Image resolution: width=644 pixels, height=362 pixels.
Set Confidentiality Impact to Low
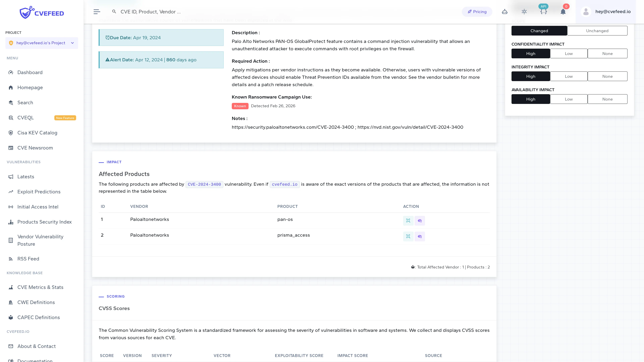click(x=569, y=53)
